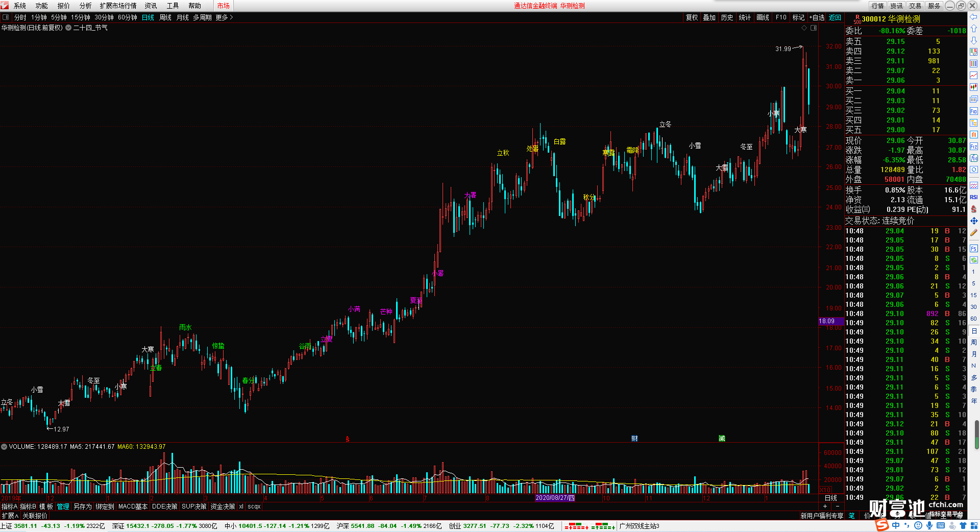This screenshot has height=532, width=980.
Task: Switch to the 市场 tab
Action: [224, 6]
